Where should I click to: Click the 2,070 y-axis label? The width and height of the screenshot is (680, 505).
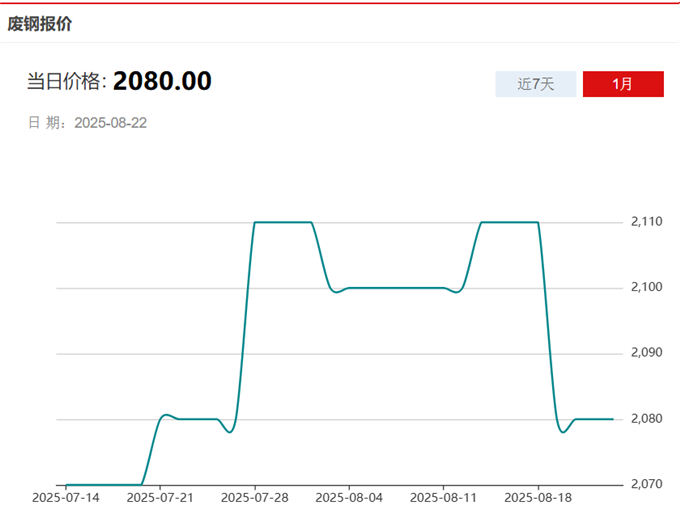pos(647,484)
